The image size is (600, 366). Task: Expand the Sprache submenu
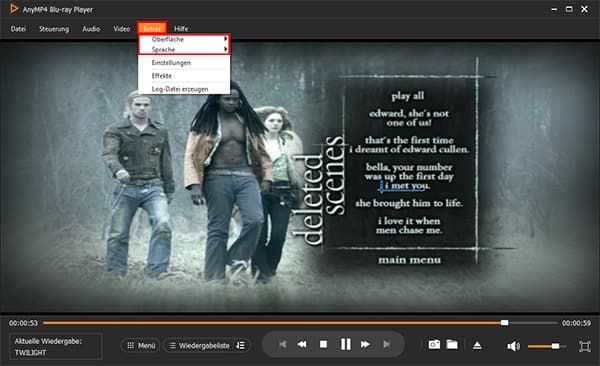click(184, 49)
